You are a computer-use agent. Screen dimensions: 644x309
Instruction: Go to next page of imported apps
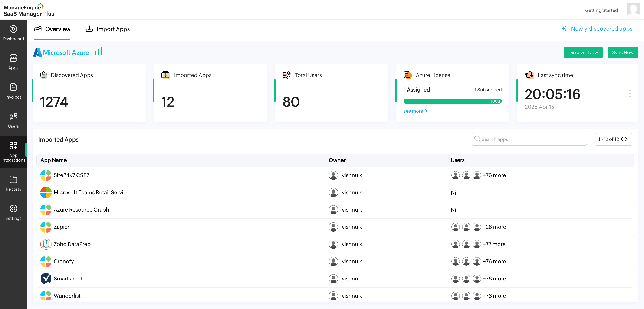627,139
